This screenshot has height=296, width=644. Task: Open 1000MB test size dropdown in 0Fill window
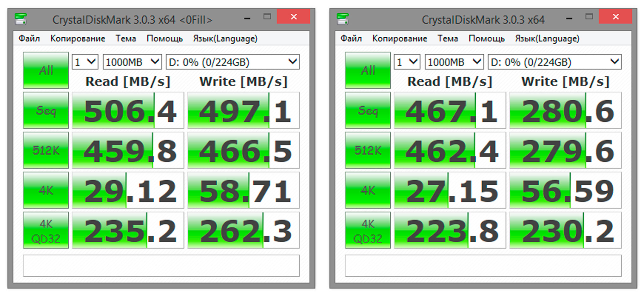(x=133, y=62)
